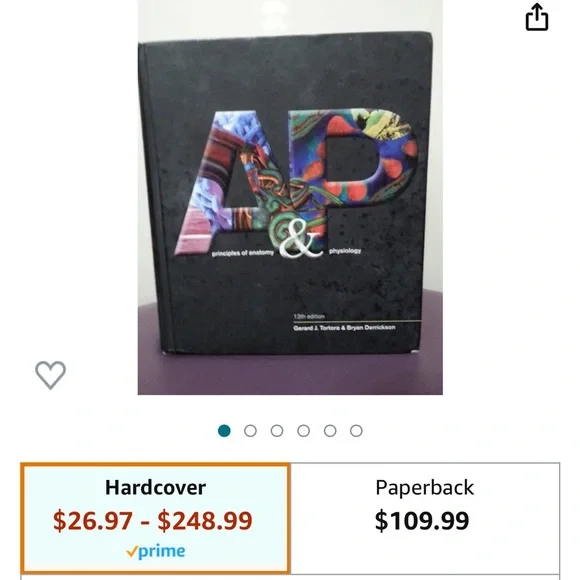Click the prime badge under Hardcover
580x580 pixels.
(x=155, y=551)
